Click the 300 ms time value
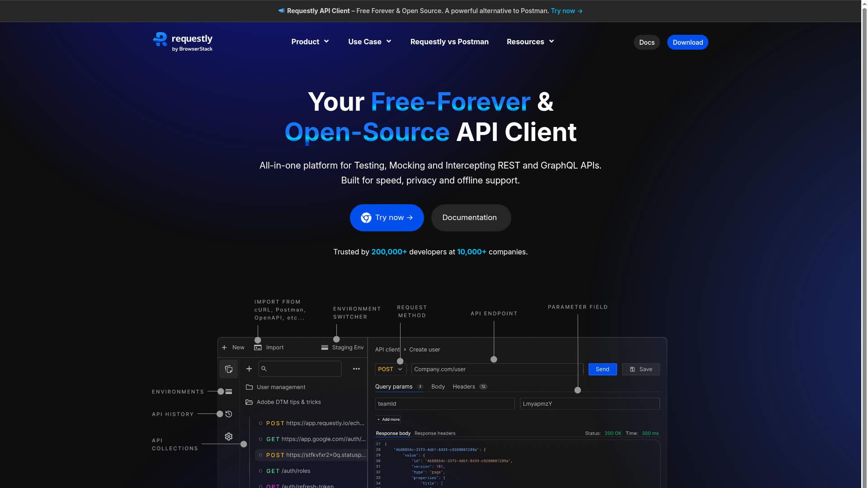Screen dimensions: 868x488 point(650,433)
